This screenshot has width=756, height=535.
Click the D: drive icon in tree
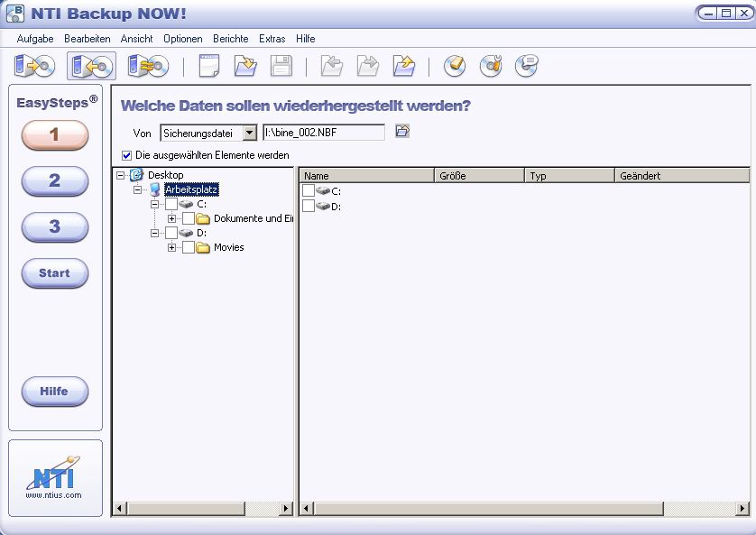tap(186, 234)
